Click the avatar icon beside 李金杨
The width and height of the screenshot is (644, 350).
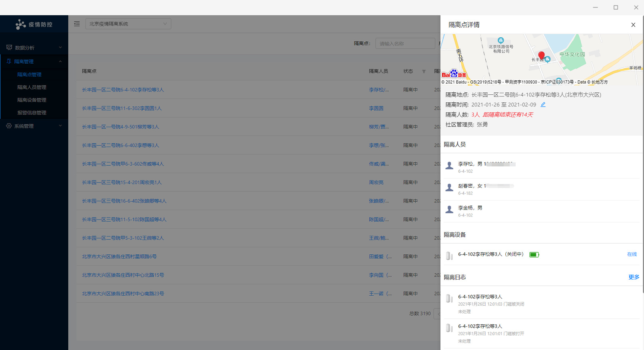pyautogui.click(x=449, y=209)
